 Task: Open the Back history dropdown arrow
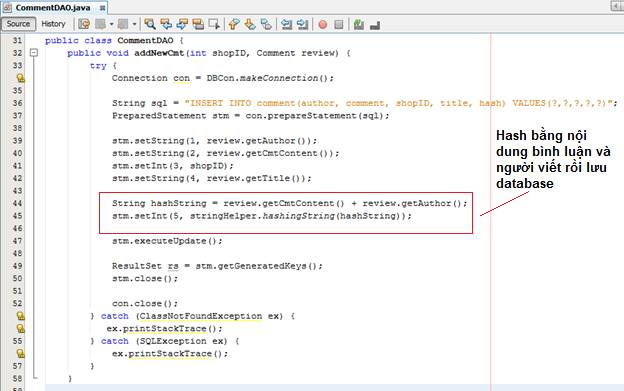[111, 24]
